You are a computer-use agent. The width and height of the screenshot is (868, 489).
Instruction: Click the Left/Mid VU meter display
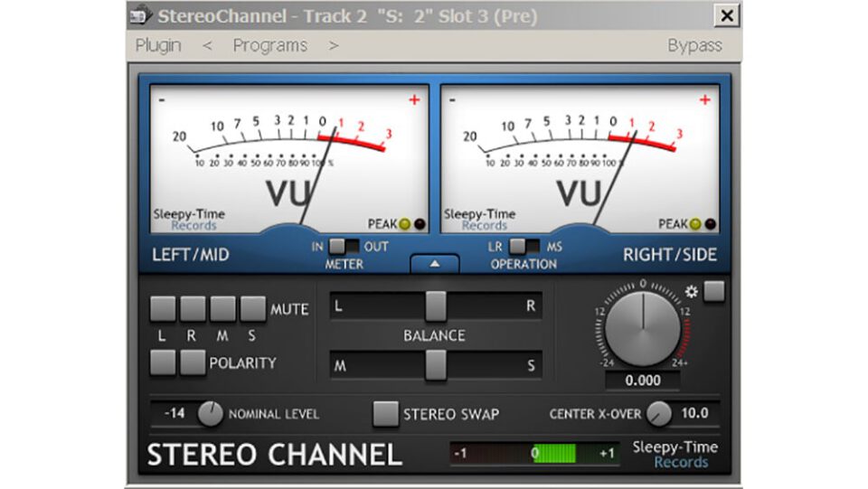pos(289,159)
